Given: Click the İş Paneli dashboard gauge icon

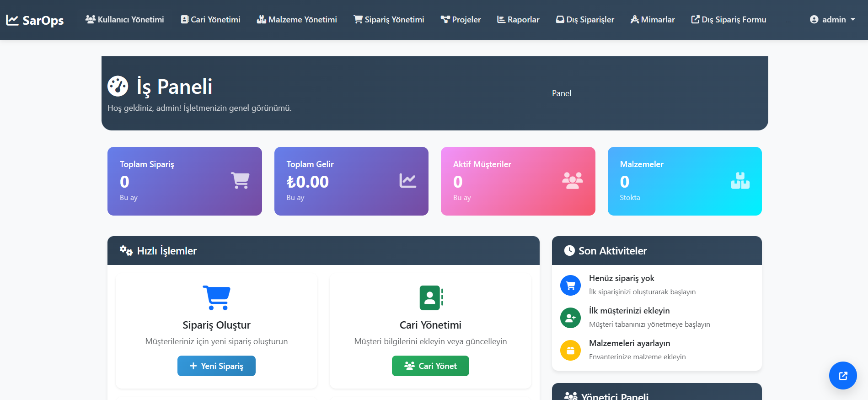Looking at the screenshot, I should (118, 86).
